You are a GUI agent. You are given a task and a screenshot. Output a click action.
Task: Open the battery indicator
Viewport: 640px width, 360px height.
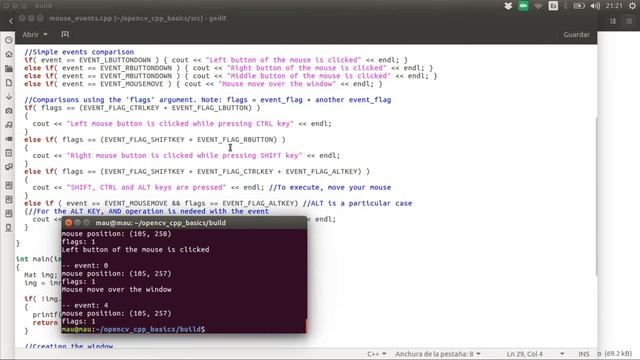click(x=579, y=6)
